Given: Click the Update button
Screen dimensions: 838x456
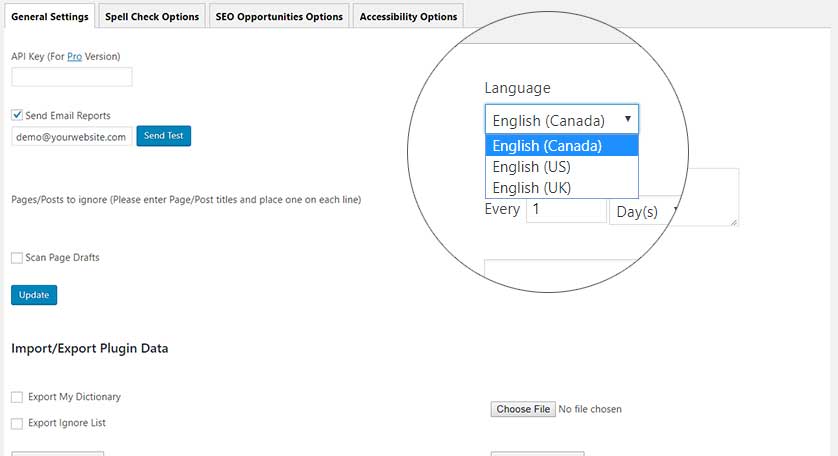Looking at the screenshot, I should [x=34, y=295].
